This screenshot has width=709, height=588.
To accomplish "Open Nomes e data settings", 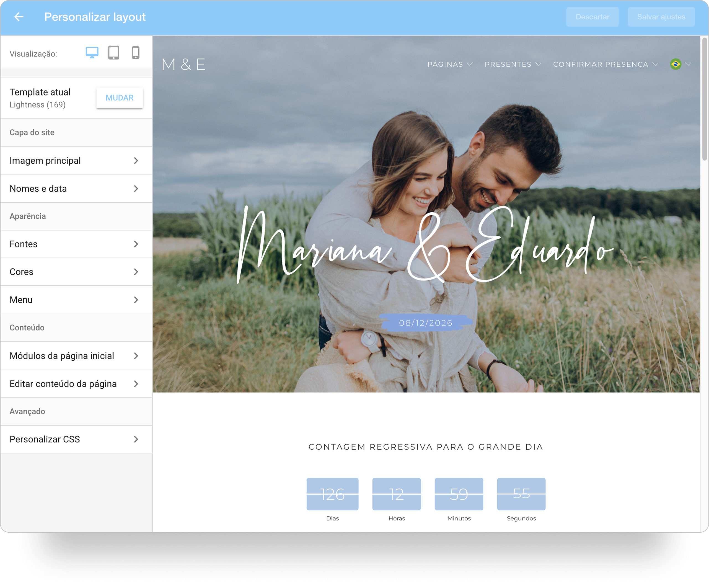I will click(76, 189).
